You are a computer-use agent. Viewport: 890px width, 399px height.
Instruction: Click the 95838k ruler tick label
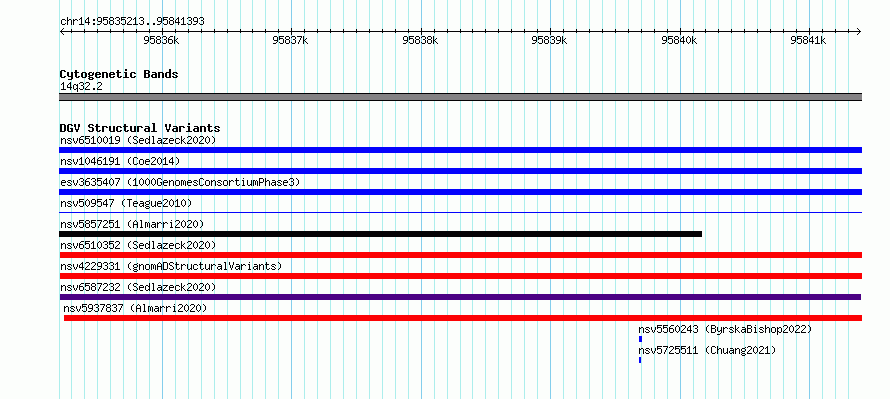pos(421,40)
